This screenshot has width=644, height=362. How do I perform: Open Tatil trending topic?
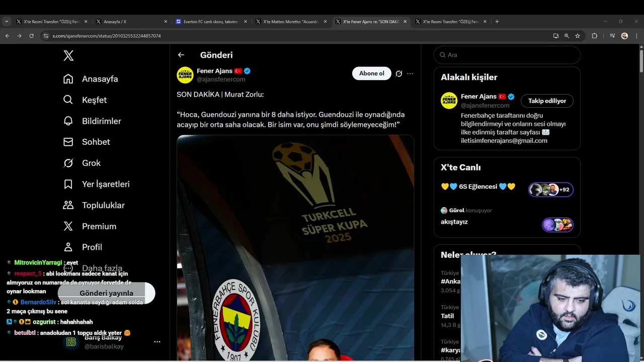point(447,316)
